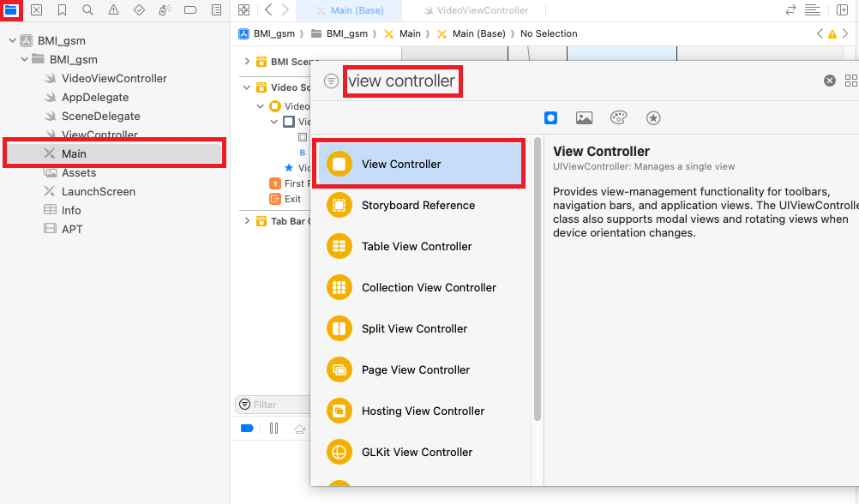Open the Project navigator folder icon
859x504 pixels.
(11, 10)
